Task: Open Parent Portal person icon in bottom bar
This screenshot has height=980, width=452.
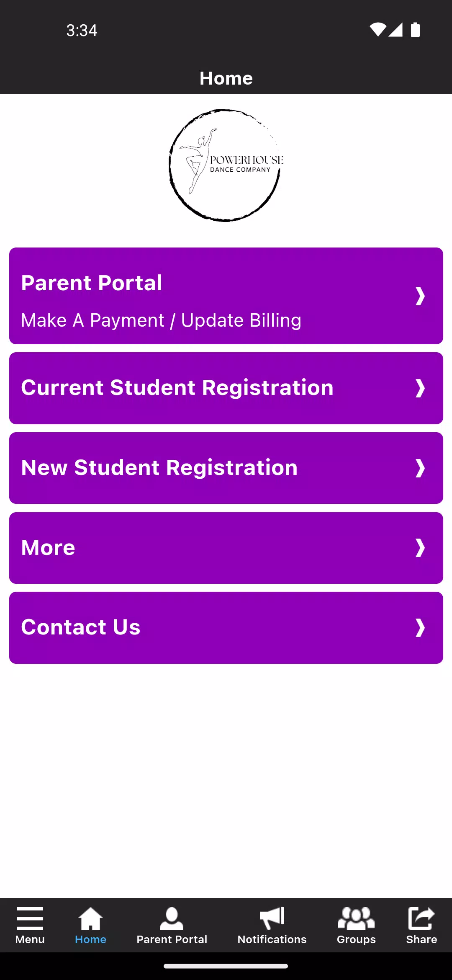Action: [172, 918]
